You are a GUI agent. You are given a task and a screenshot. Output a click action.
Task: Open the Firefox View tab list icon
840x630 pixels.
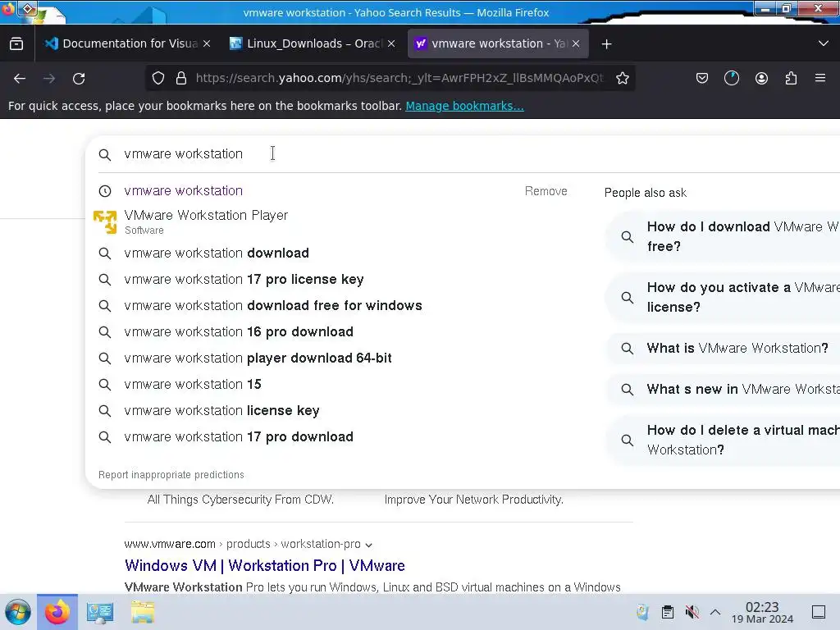16,44
